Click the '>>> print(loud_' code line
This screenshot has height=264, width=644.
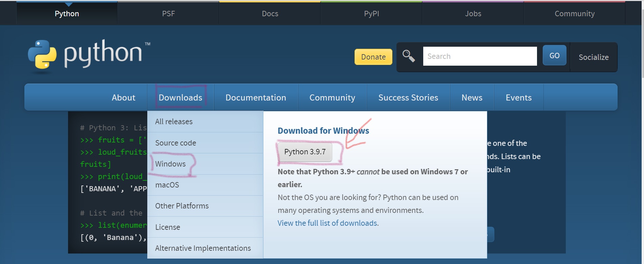[x=113, y=176]
